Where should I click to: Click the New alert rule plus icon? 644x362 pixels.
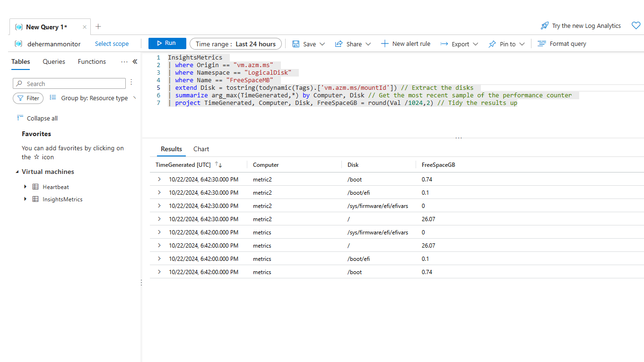(x=384, y=43)
